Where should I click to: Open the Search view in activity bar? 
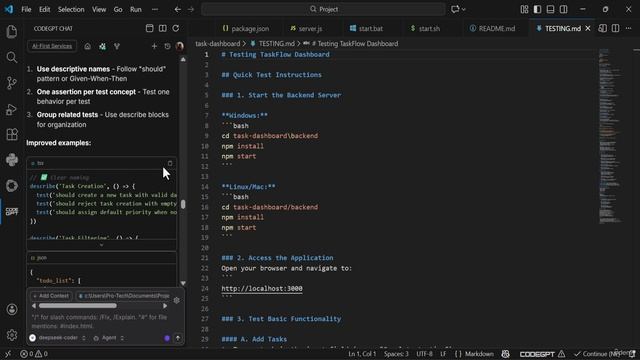[x=12, y=58]
